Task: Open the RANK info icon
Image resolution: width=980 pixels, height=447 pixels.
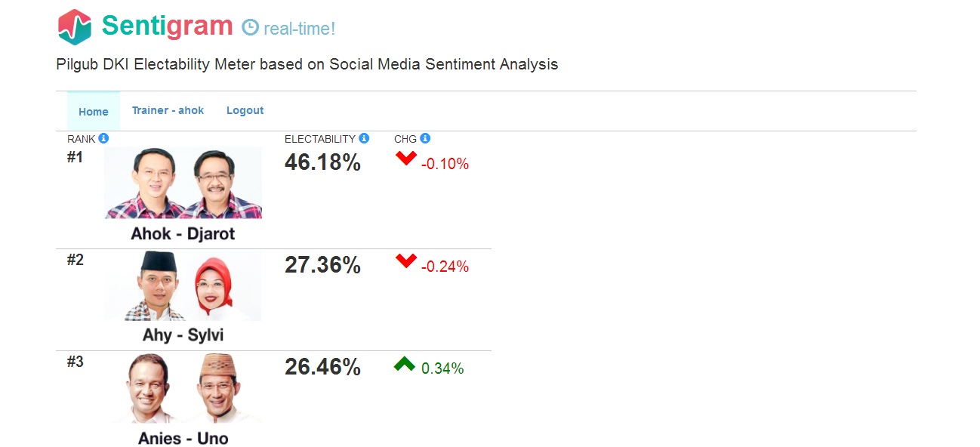Action: [103, 138]
